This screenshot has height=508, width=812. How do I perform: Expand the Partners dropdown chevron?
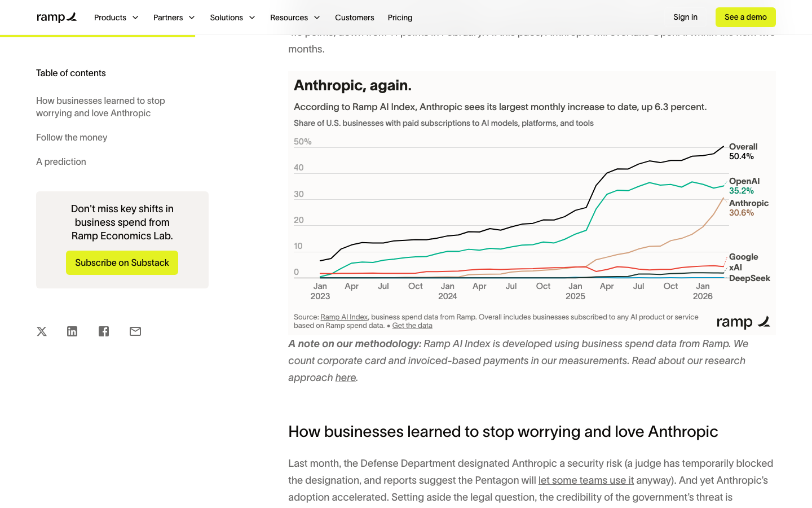(192, 17)
